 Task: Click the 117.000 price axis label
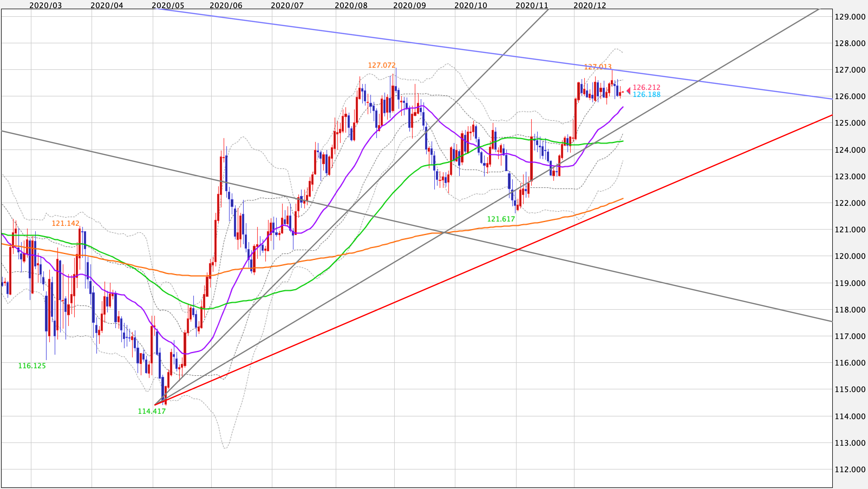pos(850,337)
